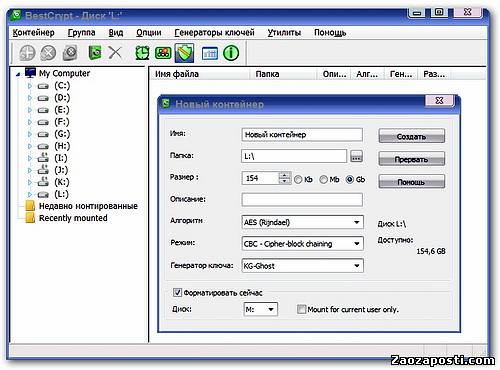Open the Опции menu
This screenshot has width=500, height=370.
pyautogui.click(x=149, y=33)
